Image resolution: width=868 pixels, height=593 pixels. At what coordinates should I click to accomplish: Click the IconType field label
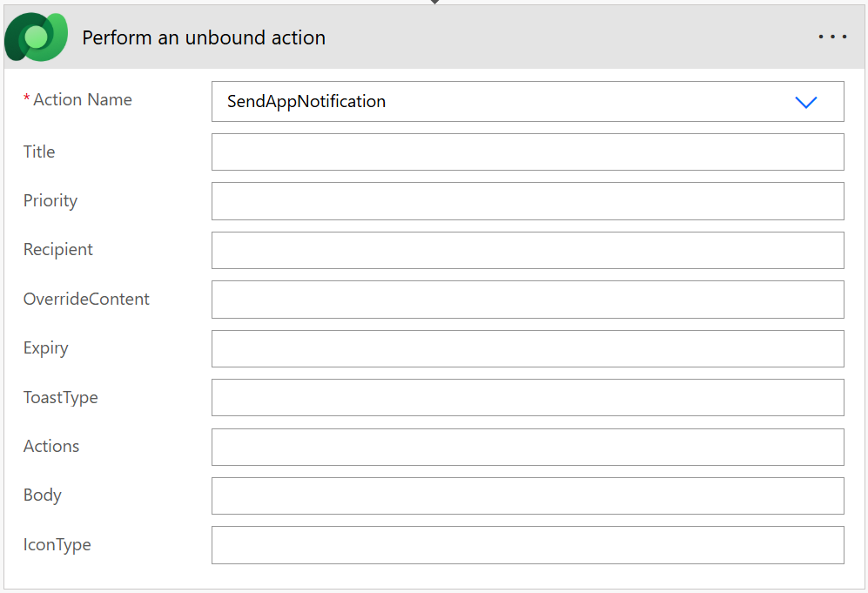pyautogui.click(x=57, y=545)
